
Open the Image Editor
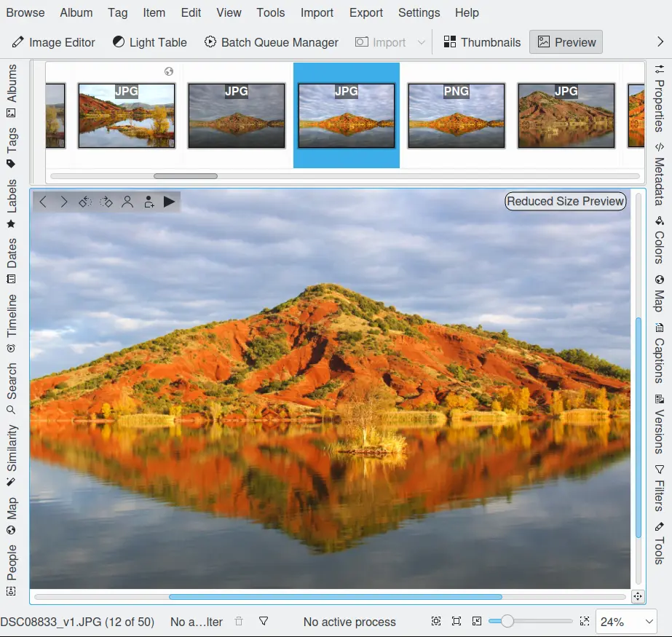(x=53, y=42)
